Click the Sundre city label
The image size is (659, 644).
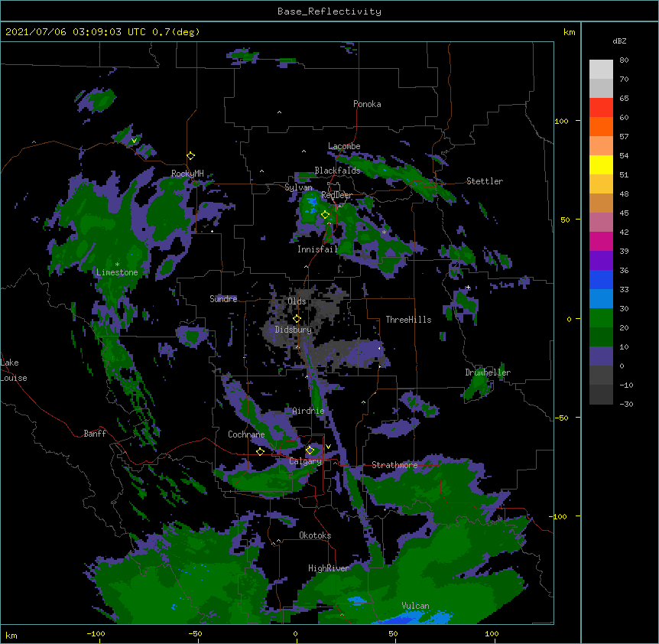point(223,299)
